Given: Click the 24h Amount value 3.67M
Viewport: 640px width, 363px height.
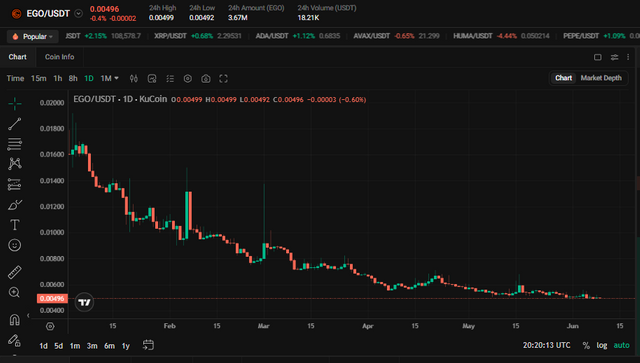Looking at the screenshot, I should point(238,18).
